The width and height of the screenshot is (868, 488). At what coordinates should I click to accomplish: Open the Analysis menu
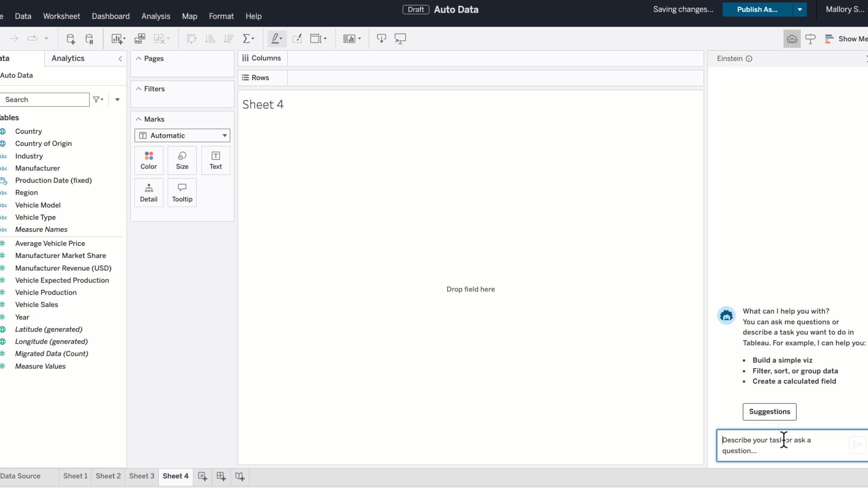tap(156, 16)
